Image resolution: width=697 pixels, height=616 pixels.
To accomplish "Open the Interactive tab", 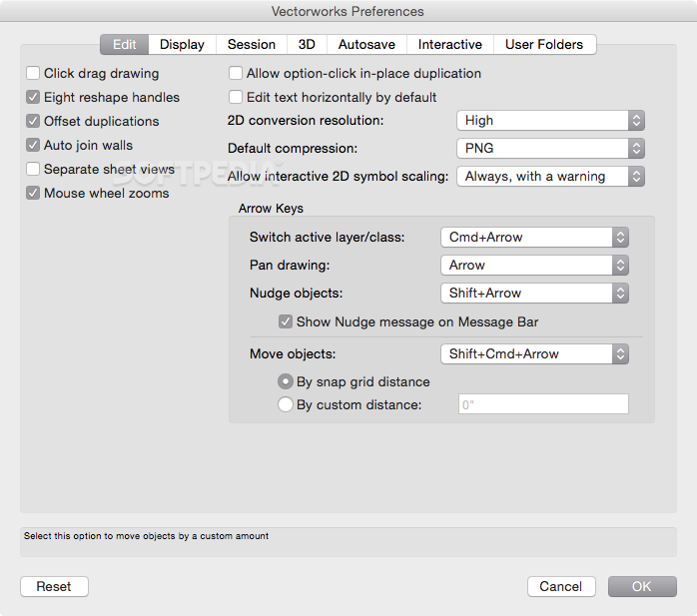I will click(x=449, y=45).
